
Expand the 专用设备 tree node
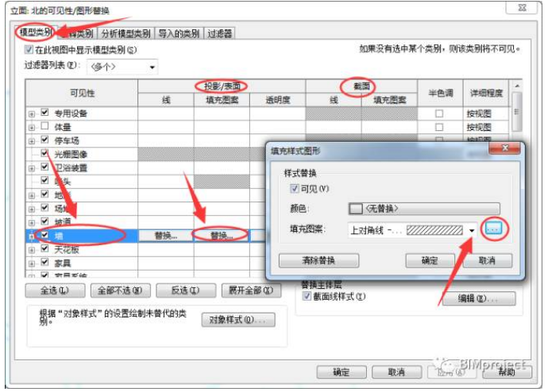point(32,114)
